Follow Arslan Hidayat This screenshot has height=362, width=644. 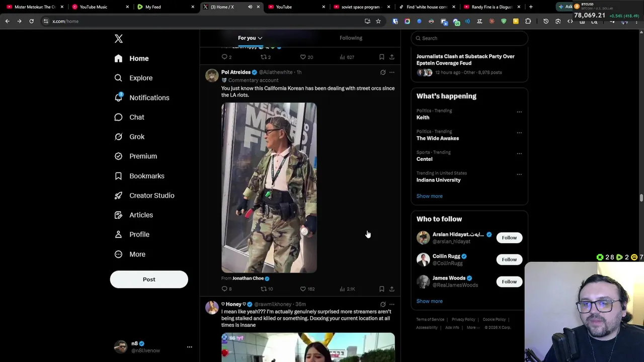[x=509, y=238]
